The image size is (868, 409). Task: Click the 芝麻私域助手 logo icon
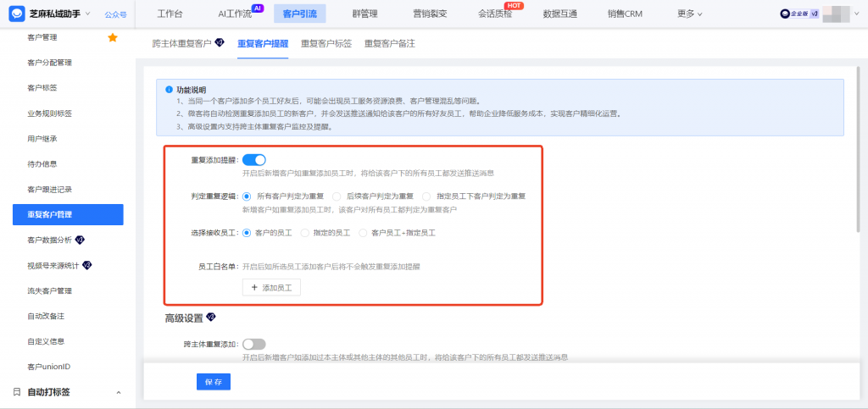tap(17, 14)
